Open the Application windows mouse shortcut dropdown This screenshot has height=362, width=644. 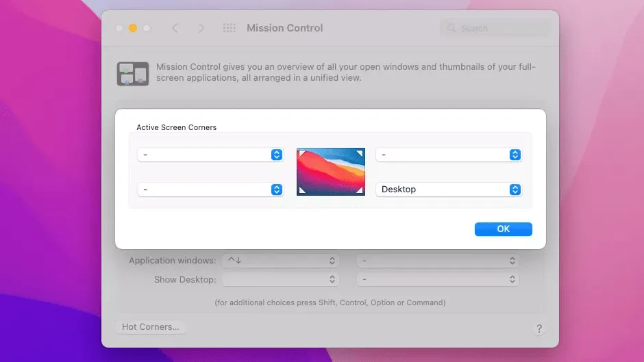438,261
